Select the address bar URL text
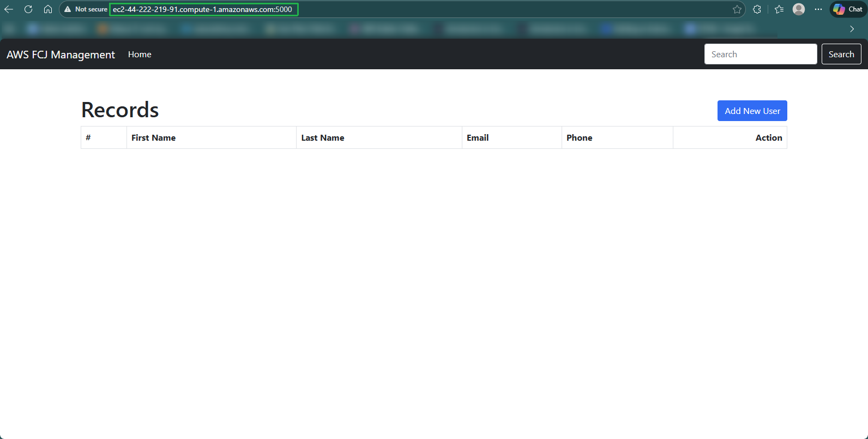The image size is (868, 439). (202, 9)
